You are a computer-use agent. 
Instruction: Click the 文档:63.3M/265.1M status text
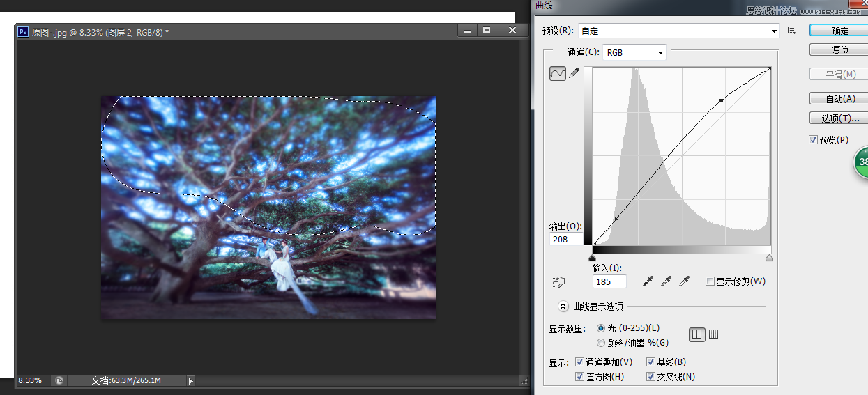126,381
